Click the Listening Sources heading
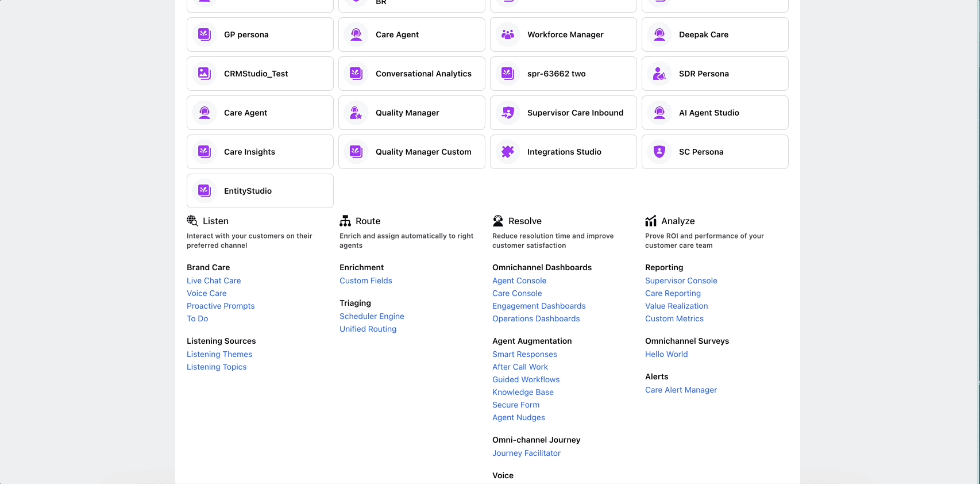The height and width of the screenshot is (484, 980). pos(221,341)
